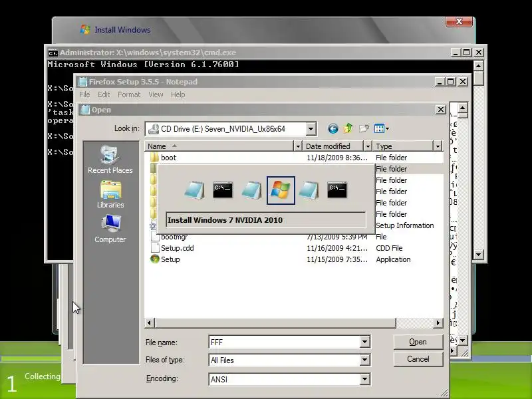Open Date modified column filter dropdown

pyautogui.click(x=368, y=146)
